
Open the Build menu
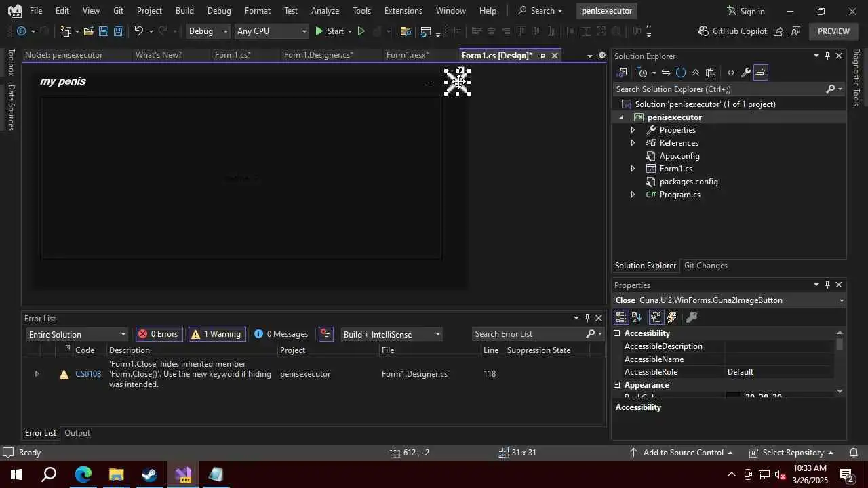click(184, 11)
